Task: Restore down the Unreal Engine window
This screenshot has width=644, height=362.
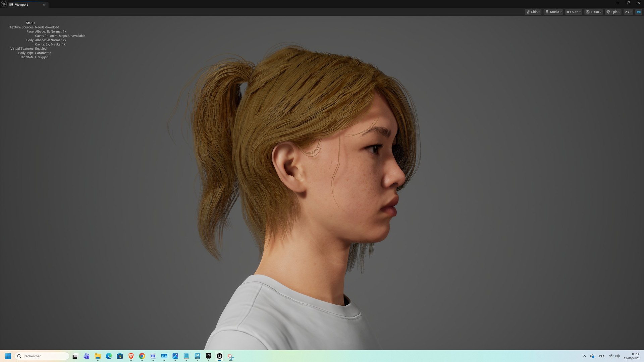Action: click(628, 3)
